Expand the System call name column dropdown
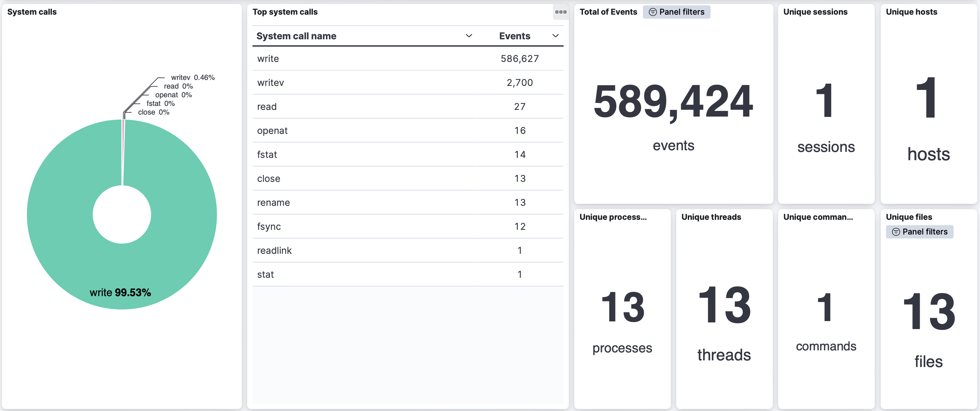This screenshot has width=980, height=411. coord(469,36)
